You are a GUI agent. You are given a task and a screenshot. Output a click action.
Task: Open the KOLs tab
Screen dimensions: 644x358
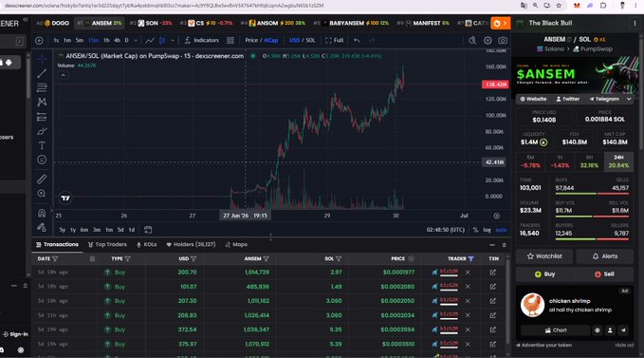point(147,245)
